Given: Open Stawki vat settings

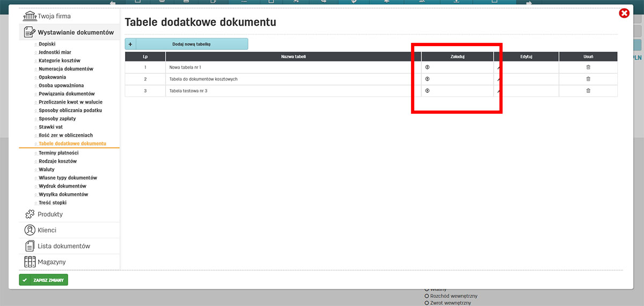Looking at the screenshot, I should 50,127.
